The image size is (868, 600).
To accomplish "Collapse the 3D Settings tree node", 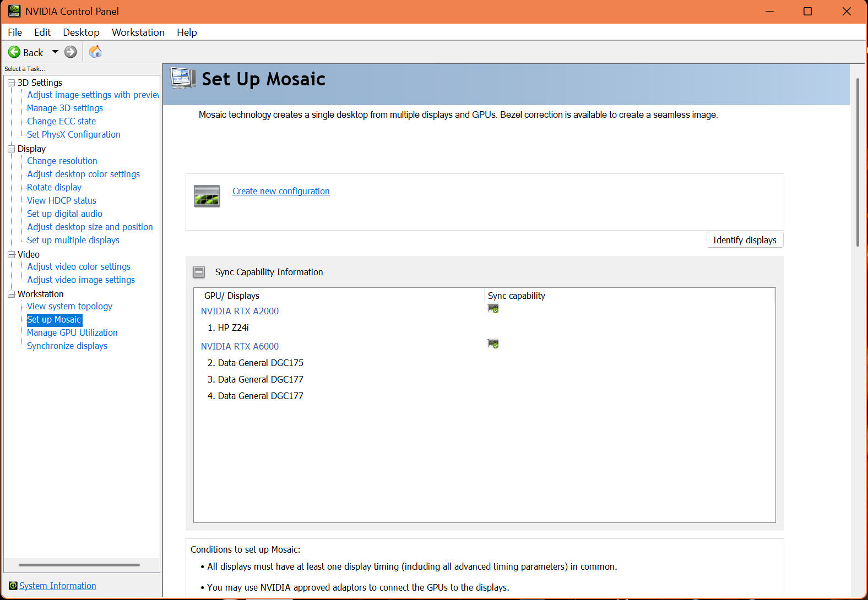I will pyautogui.click(x=11, y=83).
